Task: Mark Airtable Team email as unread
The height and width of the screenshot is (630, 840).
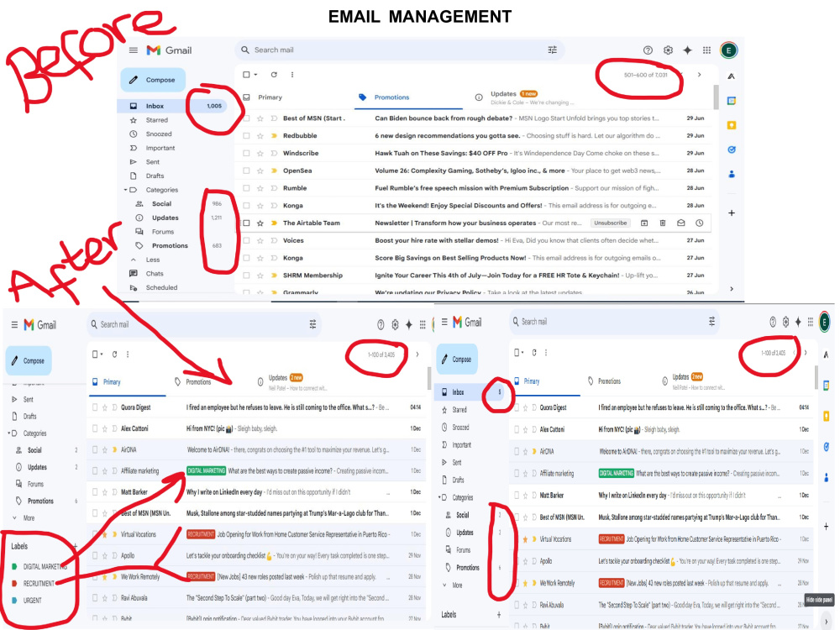Action: coord(681,223)
